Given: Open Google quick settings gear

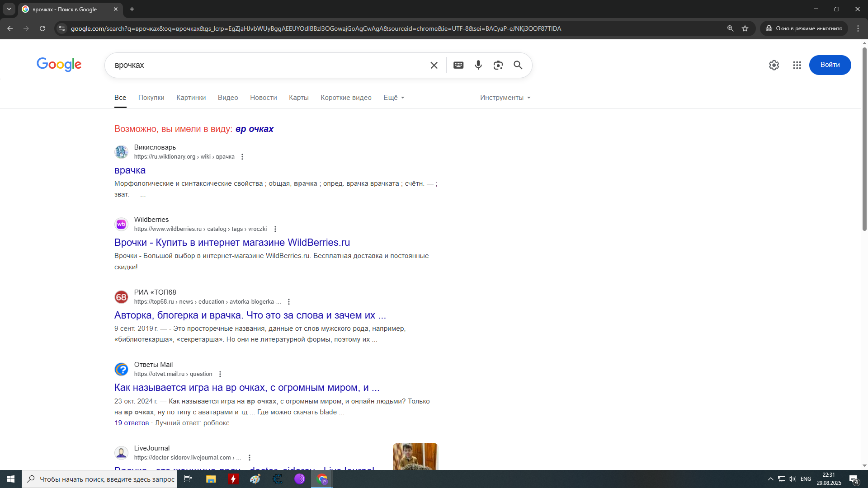Looking at the screenshot, I should coord(774,65).
